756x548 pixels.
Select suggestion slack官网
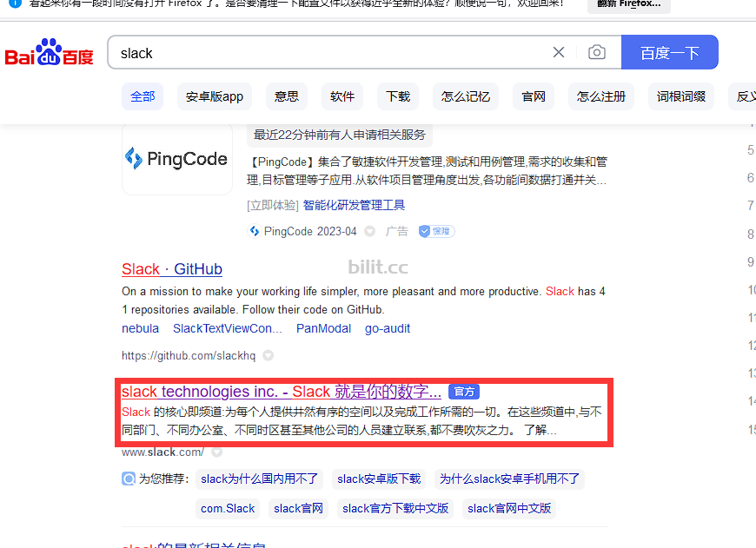click(x=298, y=509)
